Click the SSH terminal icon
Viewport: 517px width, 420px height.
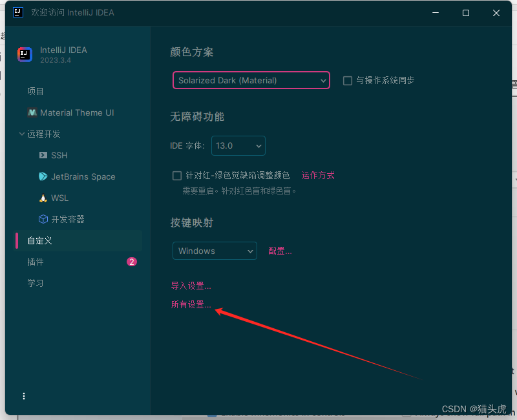43,155
